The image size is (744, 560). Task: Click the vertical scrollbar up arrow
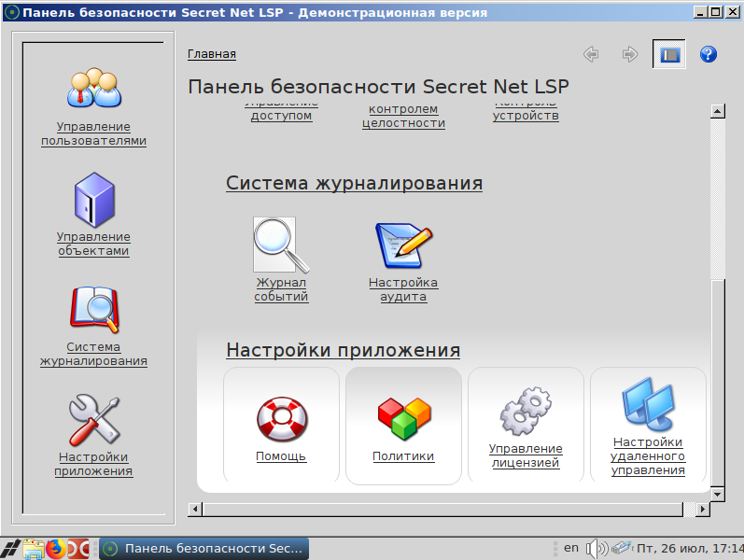pyautogui.click(x=718, y=111)
